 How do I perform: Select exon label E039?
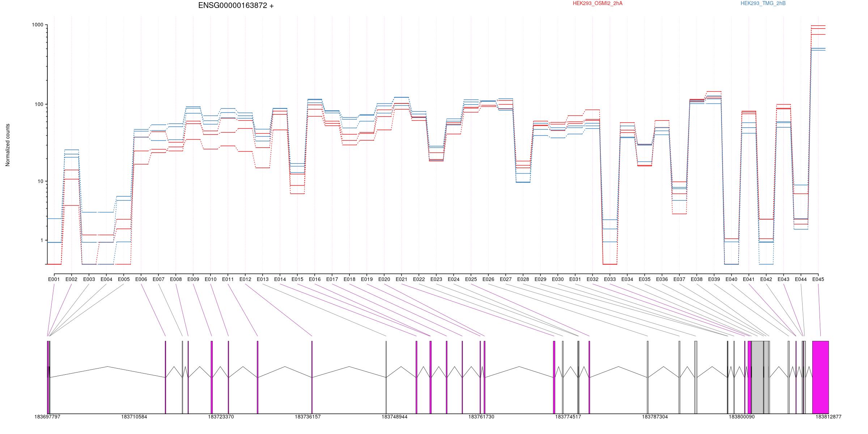[x=714, y=279]
